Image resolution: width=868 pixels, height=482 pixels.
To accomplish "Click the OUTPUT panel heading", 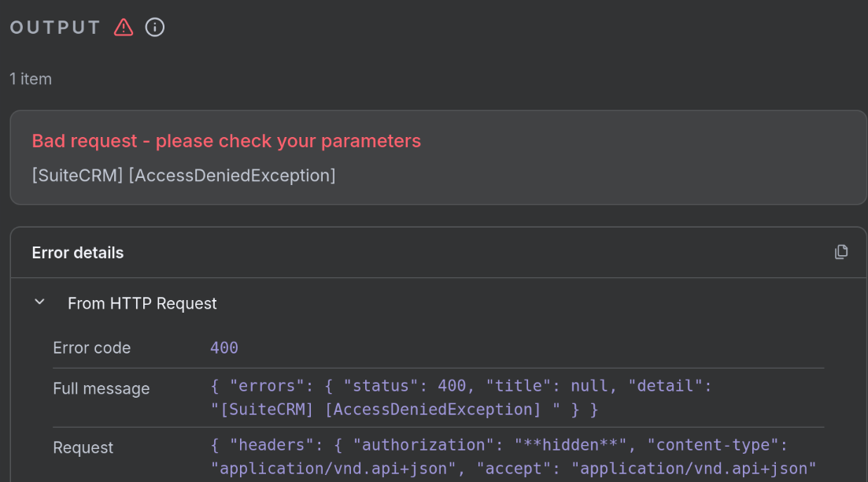I will point(55,28).
